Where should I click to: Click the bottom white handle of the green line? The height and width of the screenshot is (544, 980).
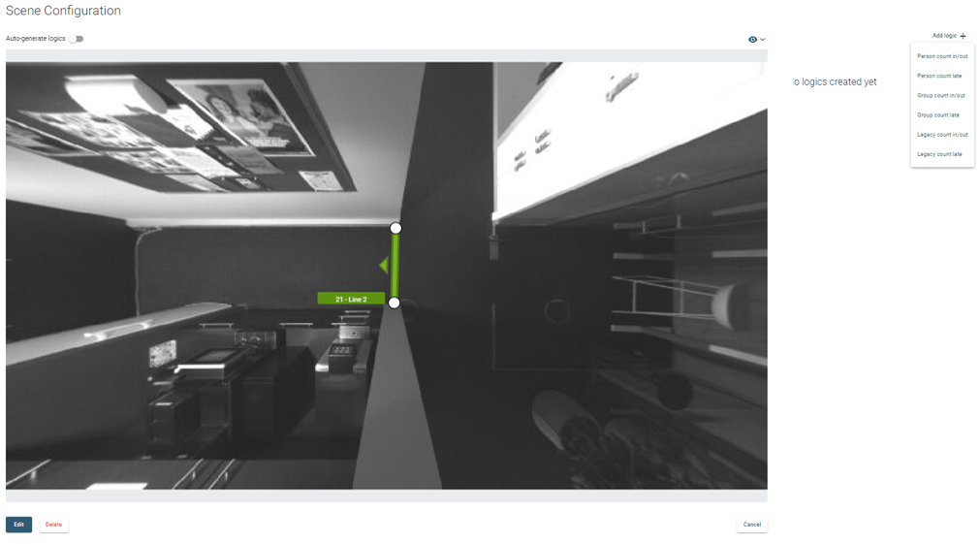[394, 303]
